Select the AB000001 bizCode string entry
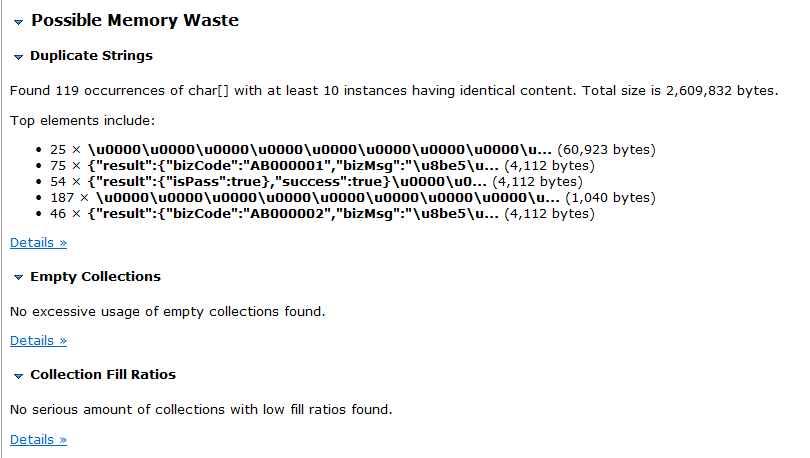The height and width of the screenshot is (458, 810). [x=322, y=166]
